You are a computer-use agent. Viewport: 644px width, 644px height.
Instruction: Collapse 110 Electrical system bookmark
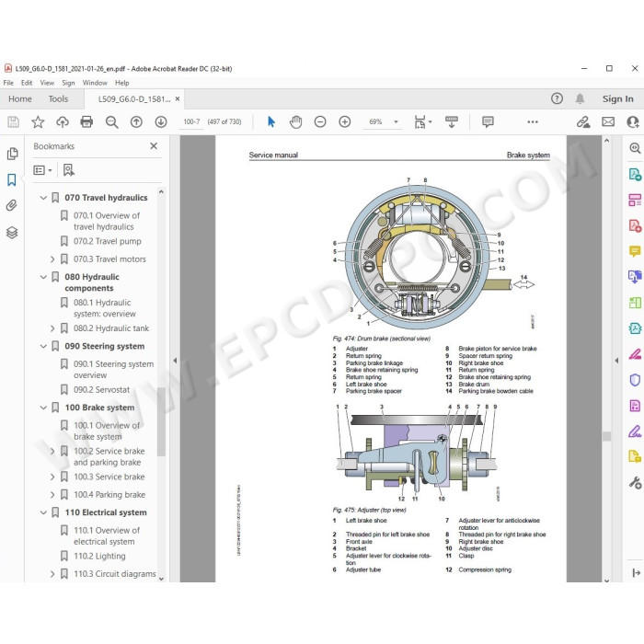coord(43,512)
